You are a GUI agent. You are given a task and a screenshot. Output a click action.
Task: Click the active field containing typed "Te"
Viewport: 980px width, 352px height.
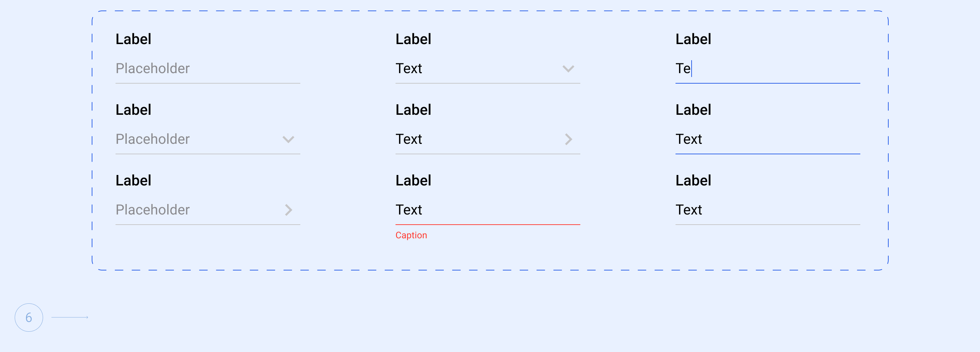tap(767, 69)
